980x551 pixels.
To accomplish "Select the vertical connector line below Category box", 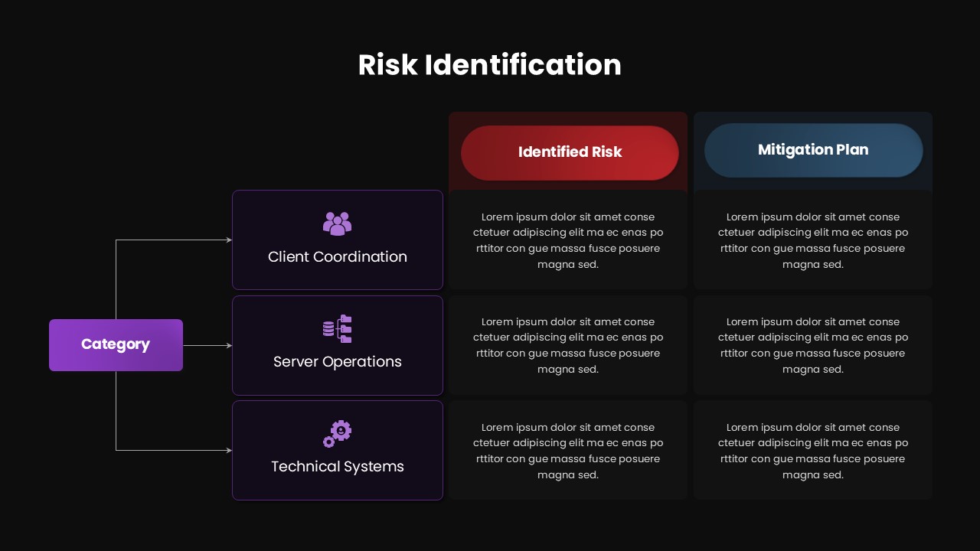I will [x=116, y=411].
